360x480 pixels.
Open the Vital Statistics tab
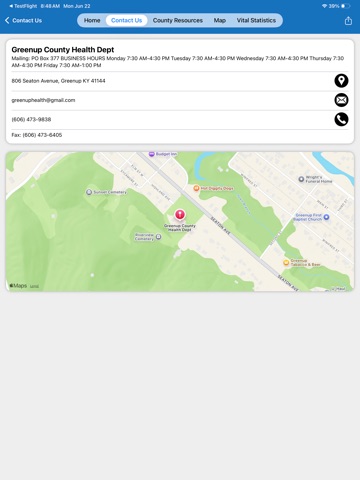point(256,20)
